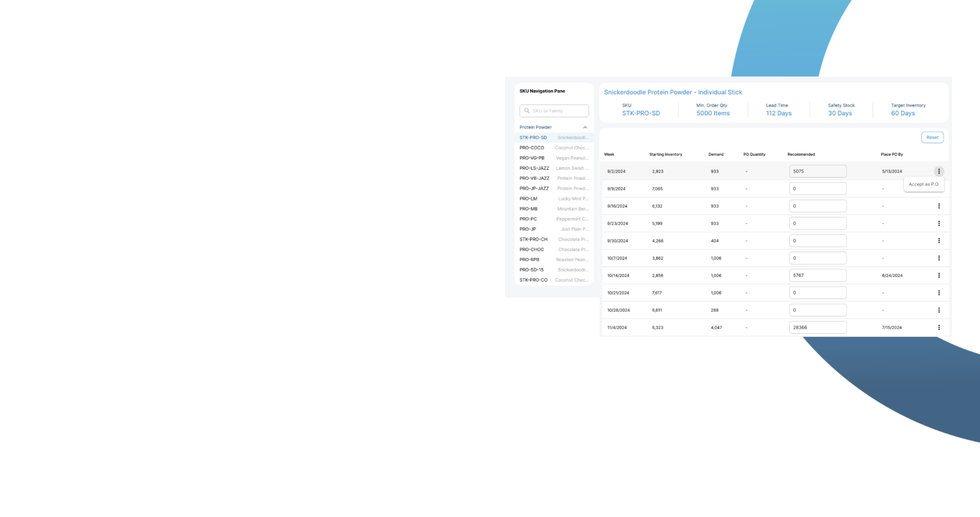Open three-dot menu for week 10/21/2024
Viewport: 980px width, 517px height.
click(938, 293)
